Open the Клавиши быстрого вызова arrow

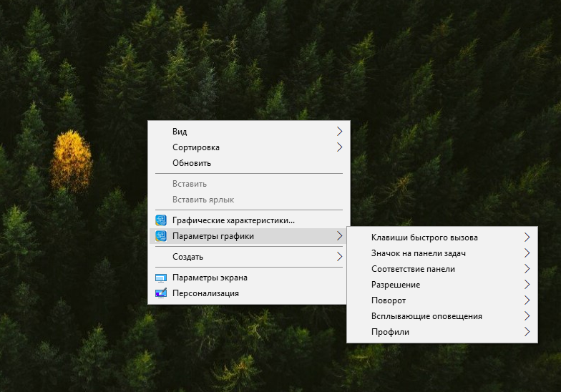(527, 237)
